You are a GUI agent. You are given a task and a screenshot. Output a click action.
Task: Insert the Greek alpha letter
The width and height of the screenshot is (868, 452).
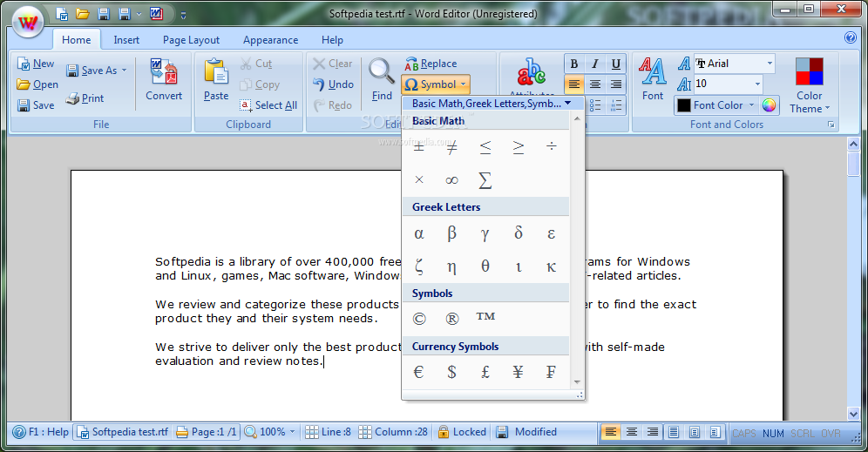pyautogui.click(x=419, y=233)
